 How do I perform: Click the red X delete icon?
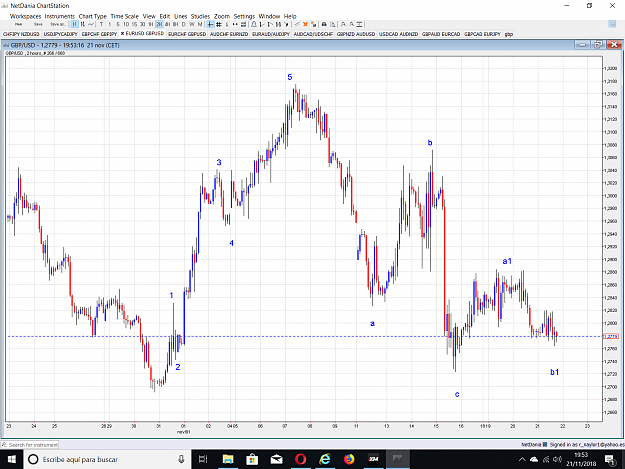pos(305,24)
